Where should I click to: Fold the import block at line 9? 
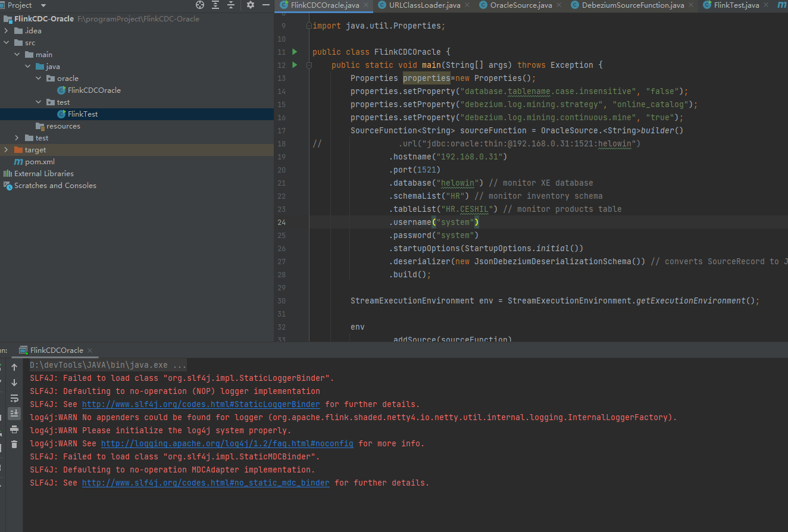309,26
